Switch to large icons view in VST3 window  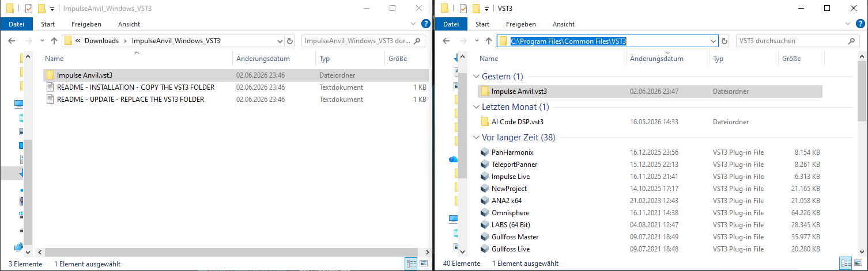(x=857, y=264)
